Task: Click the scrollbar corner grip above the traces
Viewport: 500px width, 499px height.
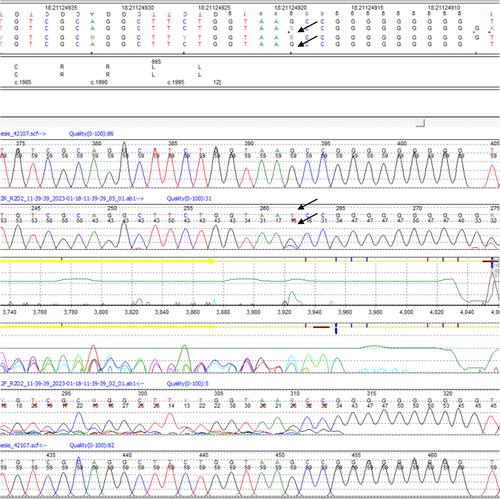Action: [421, 124]
